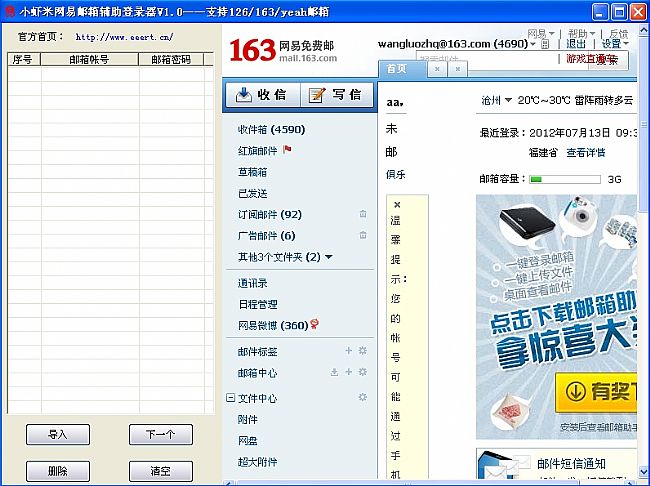Click the plus icon beside 邮件标签
The width and height of the screenshot is (650, 486).
[x=349, y=351]
